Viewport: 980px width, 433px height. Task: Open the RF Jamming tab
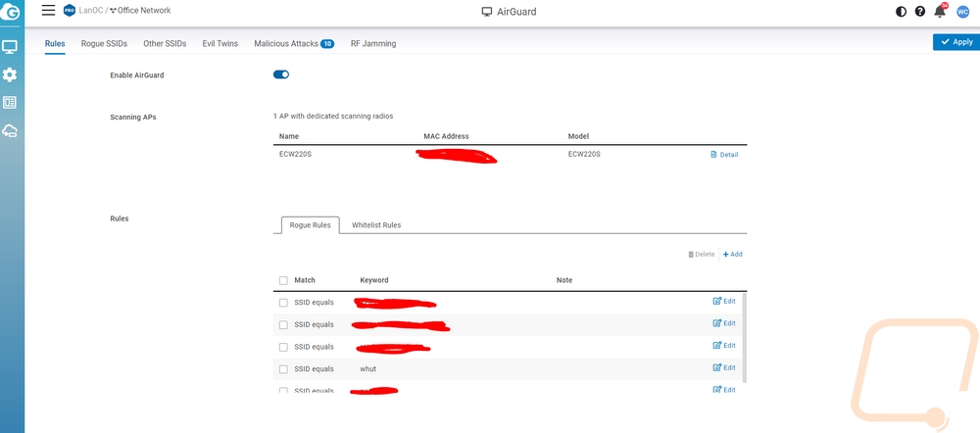pyautogui.click(x=373, y=44)
